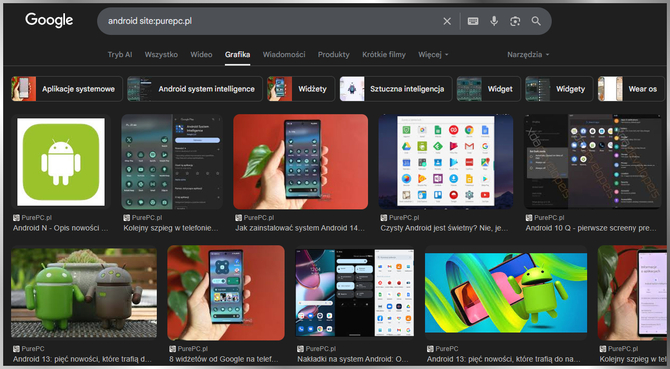Select the Grafika tab
The height and width of the screenshot is (369, 670).
click(x=237, y=55)
